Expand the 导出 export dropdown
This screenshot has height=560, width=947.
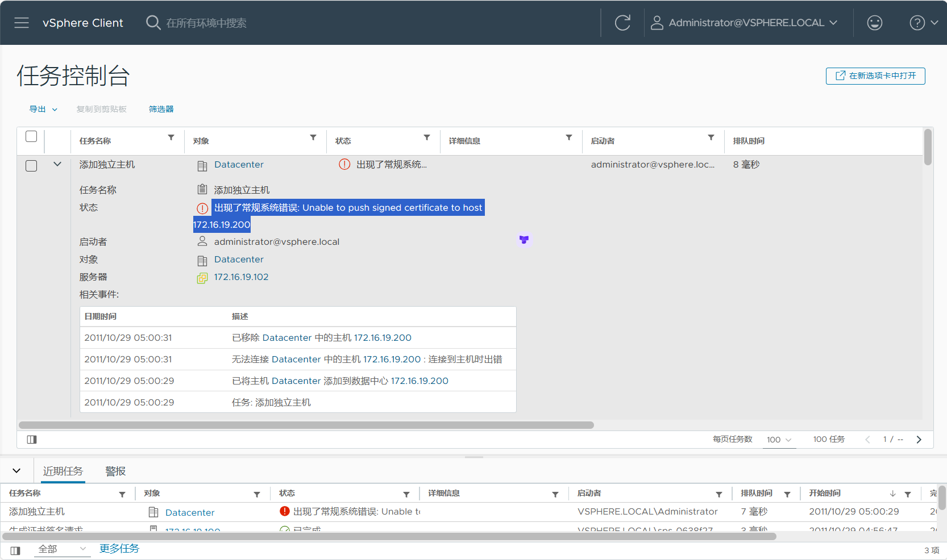43,109
